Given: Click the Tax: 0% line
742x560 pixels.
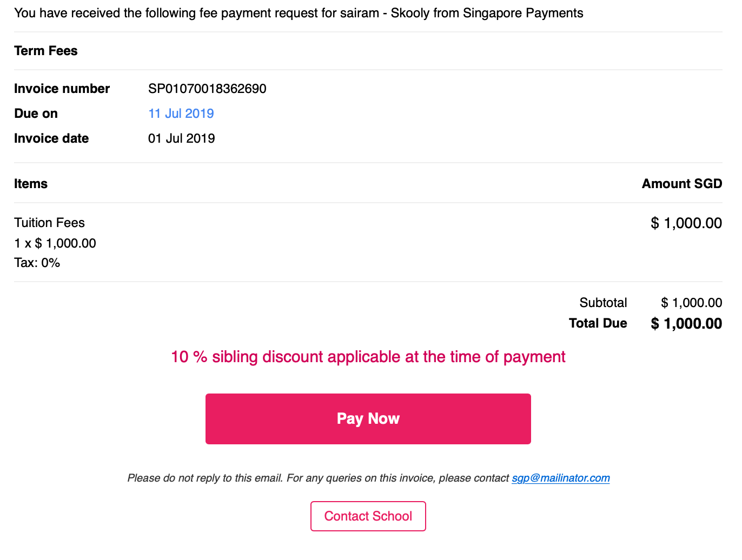Looking at the screenshot, I should pos(37,263).
